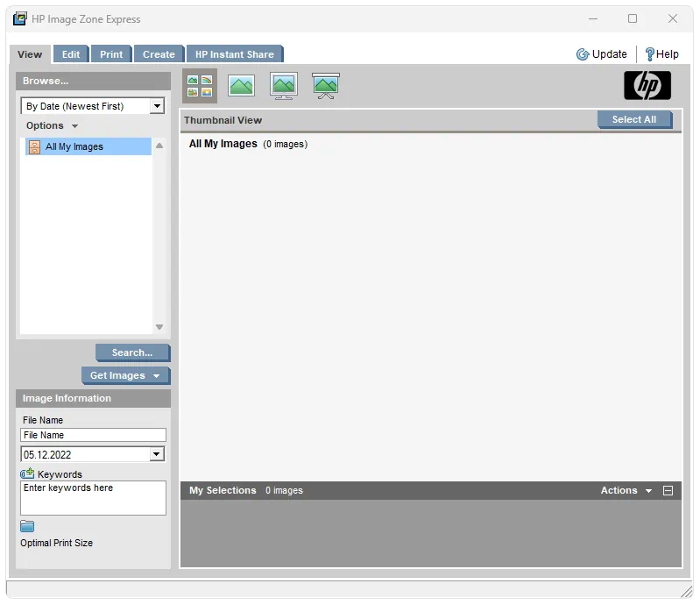This screenshot has width=700, height=605.
Task: Click the File Name input field
Action: tap(93, 435)
